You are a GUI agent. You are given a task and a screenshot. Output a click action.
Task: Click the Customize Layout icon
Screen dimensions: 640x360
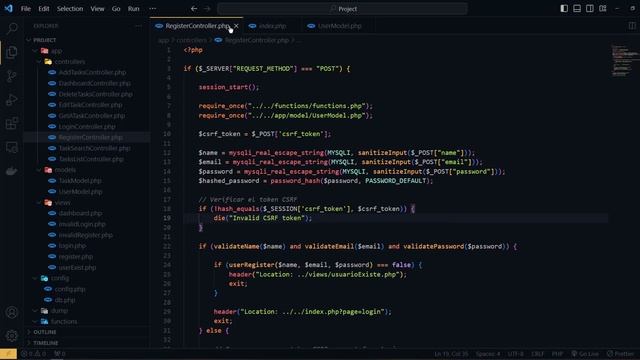click(603, 9)
